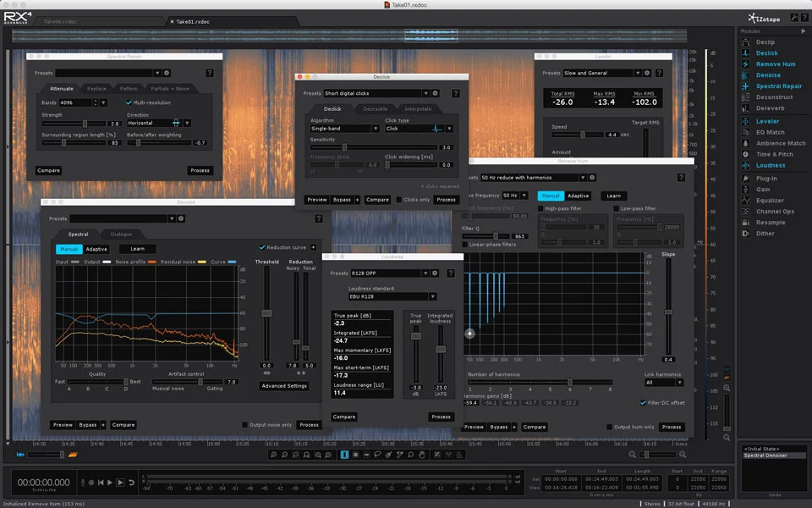Open Direction dropdown set to Horizontal
The height and width of the screenshot is (508, 812).
(x=158, y=123)
